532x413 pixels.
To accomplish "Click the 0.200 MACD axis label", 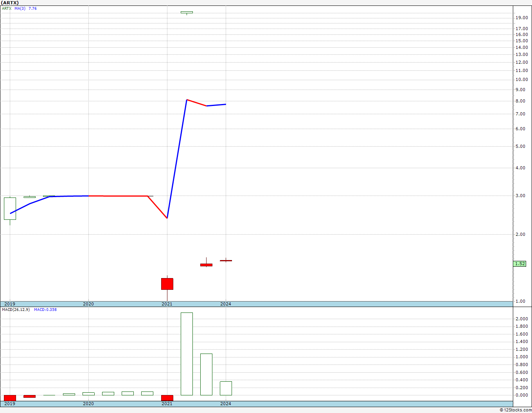I will click(x=522, y=388).
